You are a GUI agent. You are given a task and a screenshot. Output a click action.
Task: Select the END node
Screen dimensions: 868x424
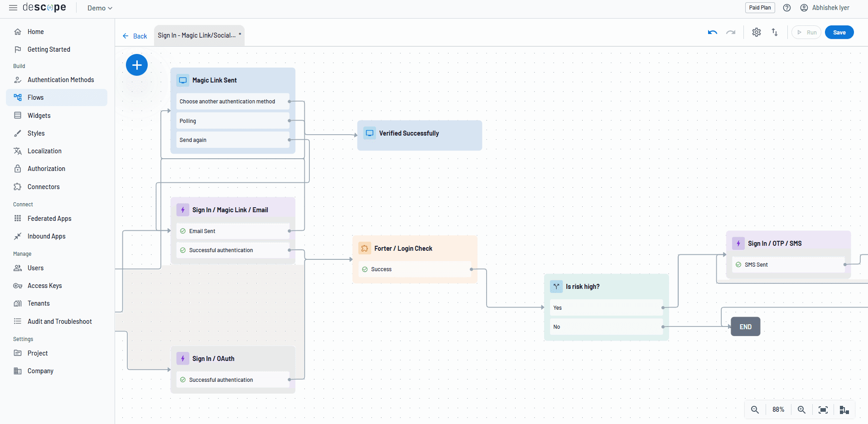pyautogui.click(x=745, y=327)
